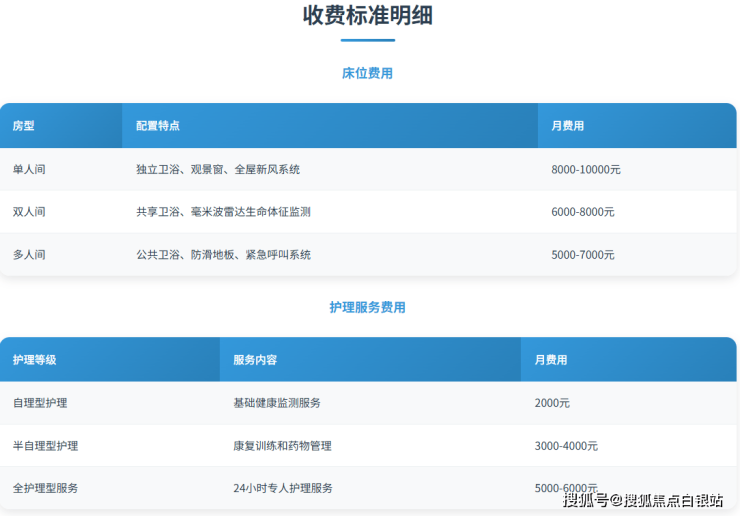
Task: Click the 收费标准明细 page title
Action: click(x=368, y=16)
